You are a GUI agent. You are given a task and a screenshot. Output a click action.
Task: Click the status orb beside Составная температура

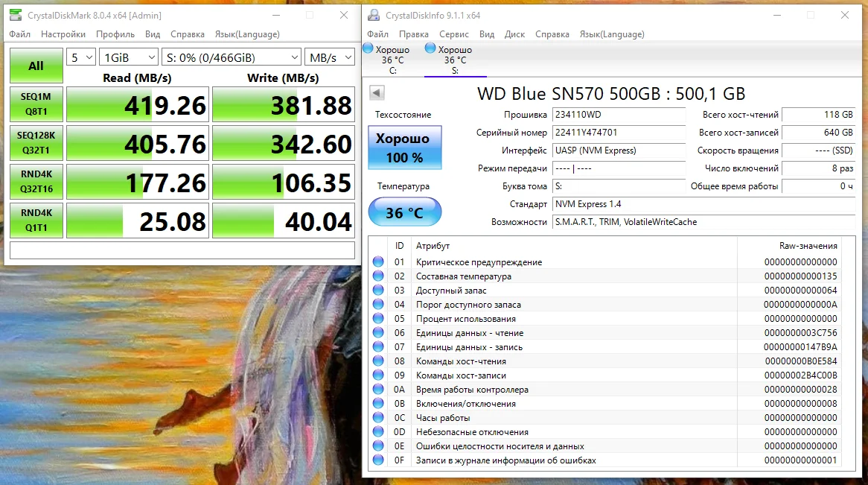(378, 276)
